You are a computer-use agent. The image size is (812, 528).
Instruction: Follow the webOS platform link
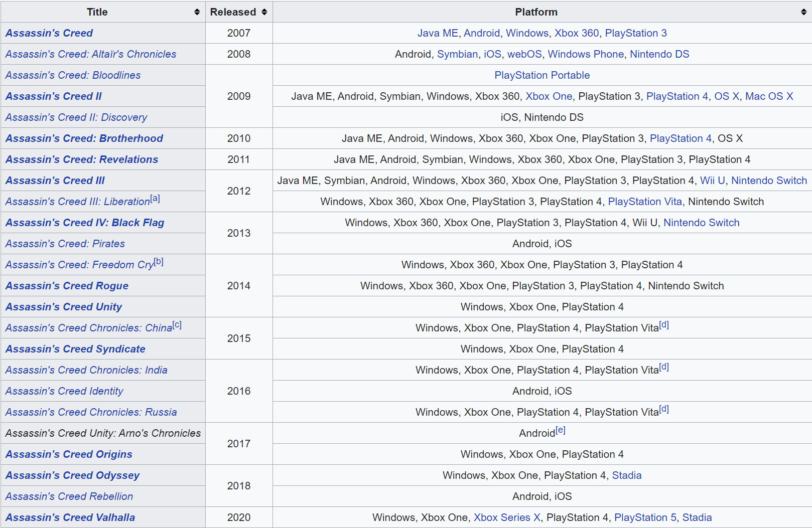pyautogui.click(x=524, y=54)
